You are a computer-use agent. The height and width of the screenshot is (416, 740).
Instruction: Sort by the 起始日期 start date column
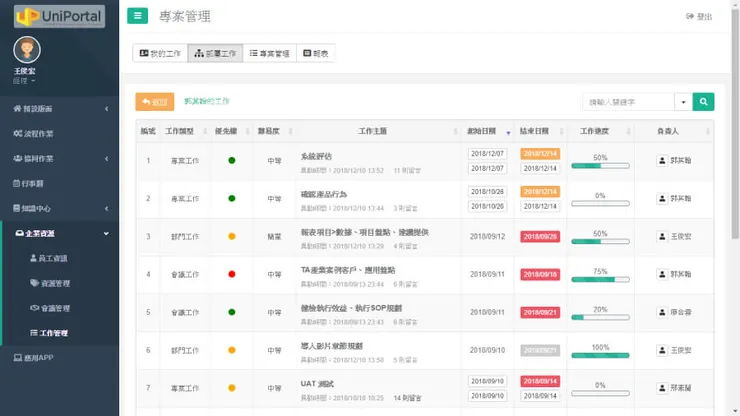tap(487, 131)
